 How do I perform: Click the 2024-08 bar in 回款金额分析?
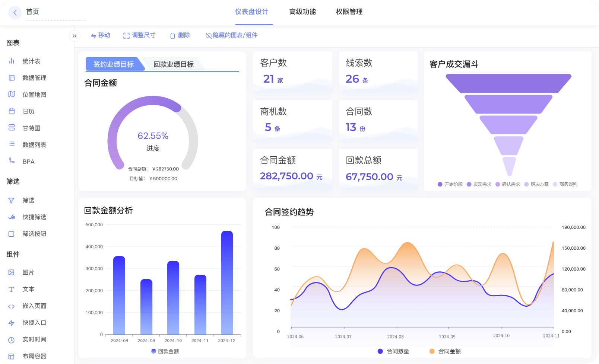coord(119,295)
